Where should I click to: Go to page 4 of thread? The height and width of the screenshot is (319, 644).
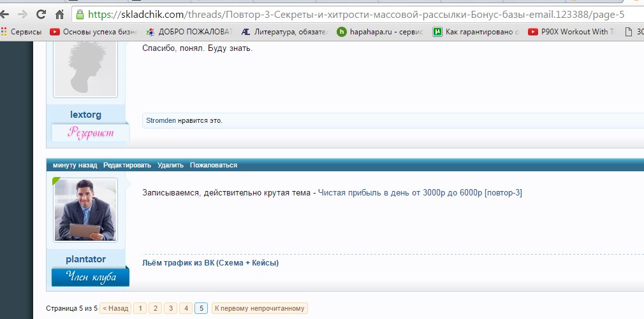(x=186, y=308)
